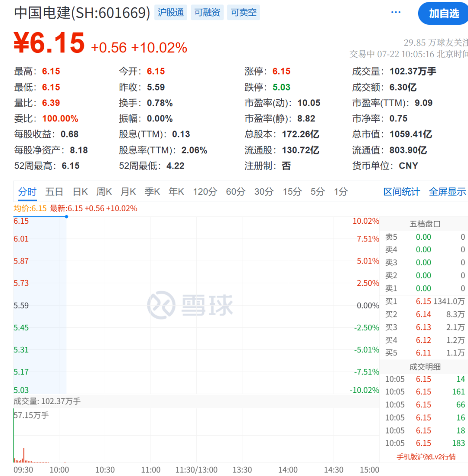Image resolution: width=468 pixels, height=476 pixels.
Task: Switch to the 分时 chart tab
Action: 27,192
